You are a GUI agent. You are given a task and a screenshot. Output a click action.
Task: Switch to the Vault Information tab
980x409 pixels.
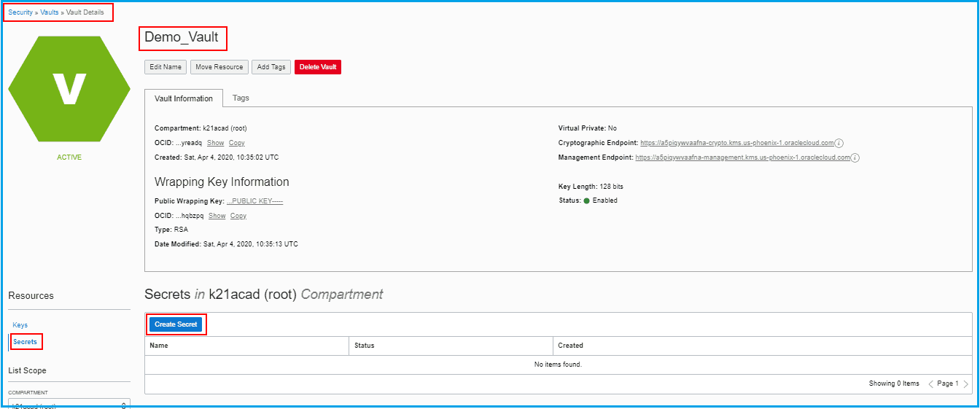coord(184,98)
